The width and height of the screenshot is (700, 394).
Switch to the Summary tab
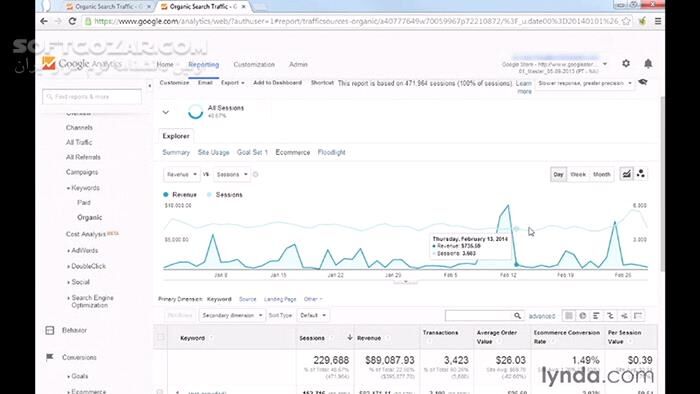[x=176, y=152]
